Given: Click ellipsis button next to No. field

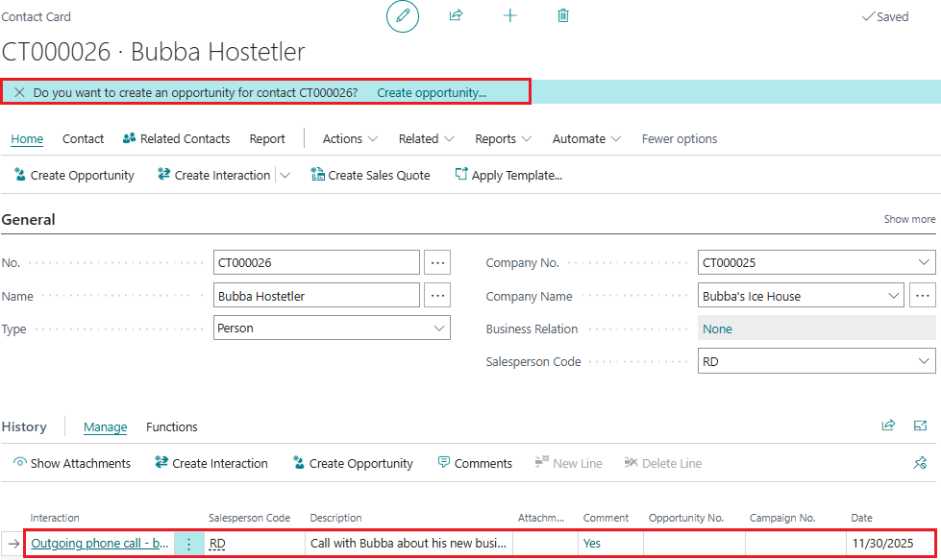Looking at the screenshot, I should (437, 262).
